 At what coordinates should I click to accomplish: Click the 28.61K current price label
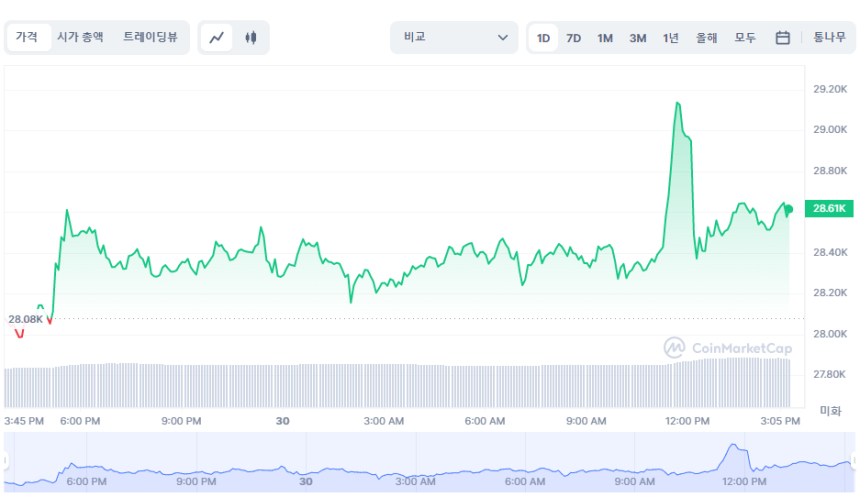coord(830,209)
